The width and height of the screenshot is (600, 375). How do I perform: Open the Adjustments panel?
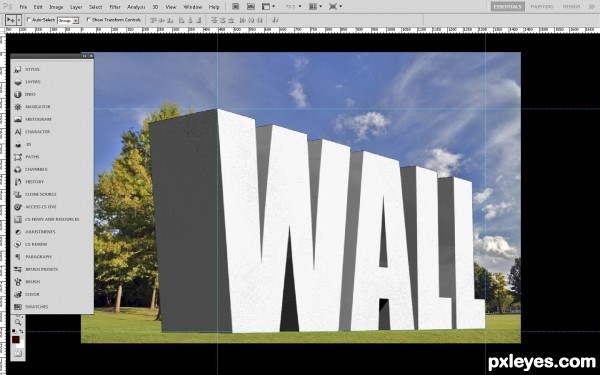click(35, 232)
